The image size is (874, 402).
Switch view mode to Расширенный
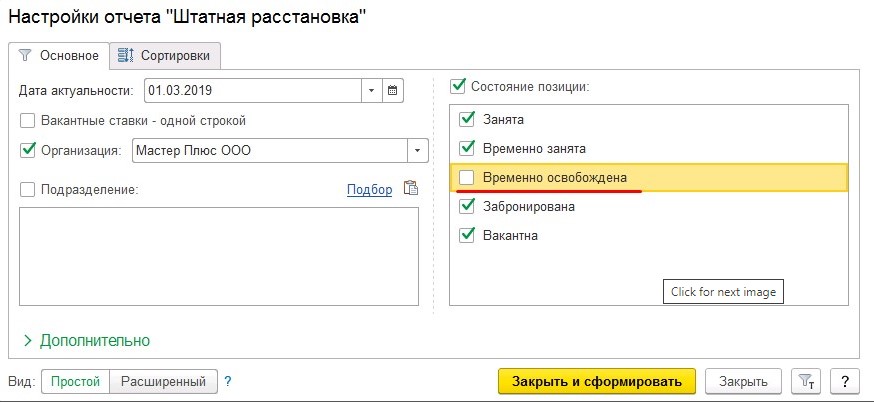pos(163,381)
